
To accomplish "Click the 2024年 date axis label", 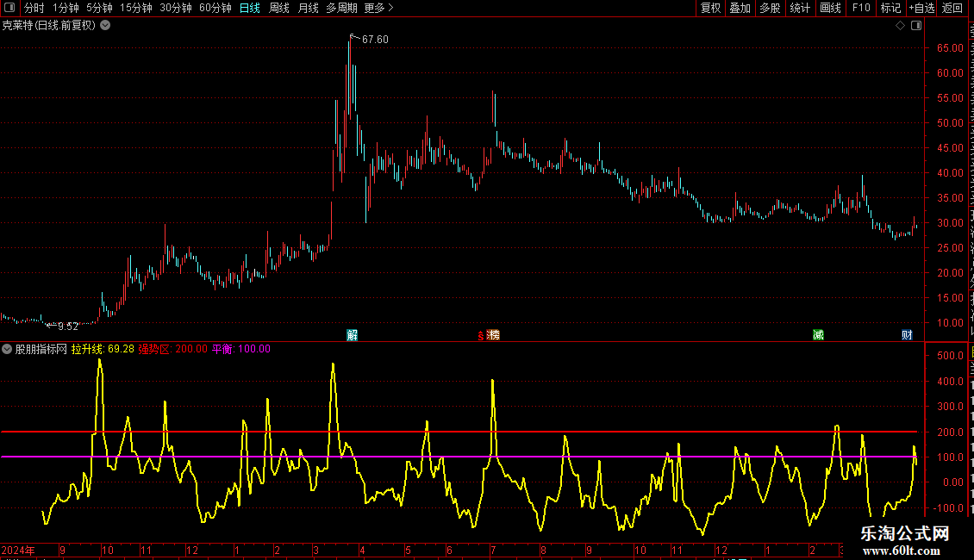I will 18,550.
